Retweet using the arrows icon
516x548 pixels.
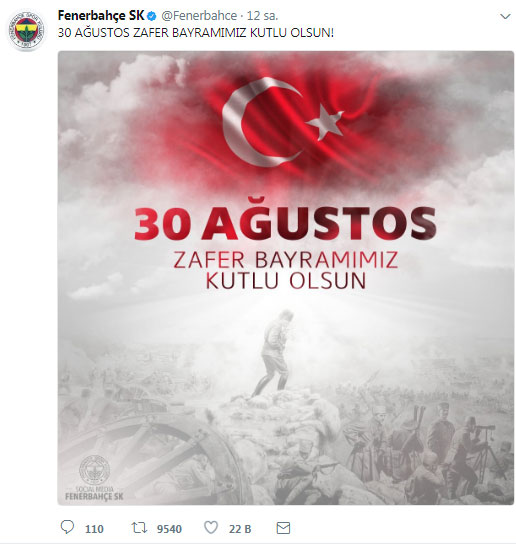point(139,527)
